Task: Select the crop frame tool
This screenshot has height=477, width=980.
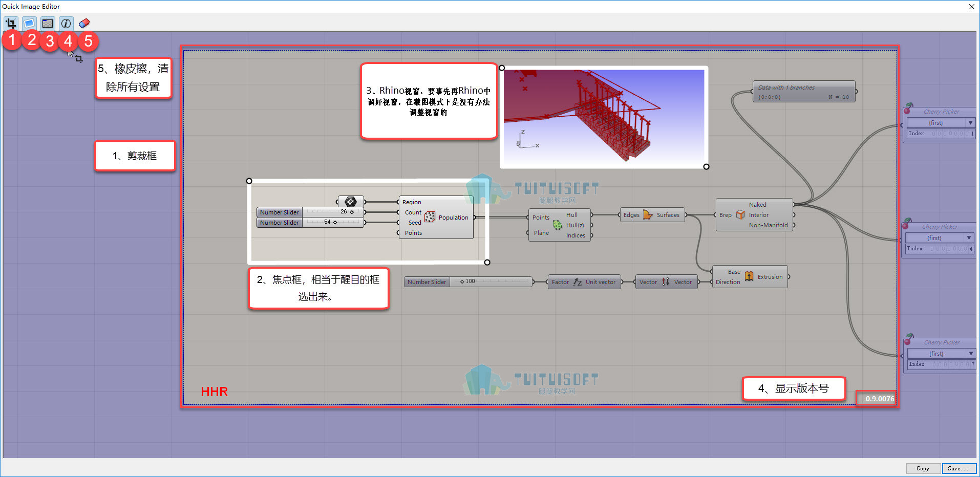Action: coord(11,23)
